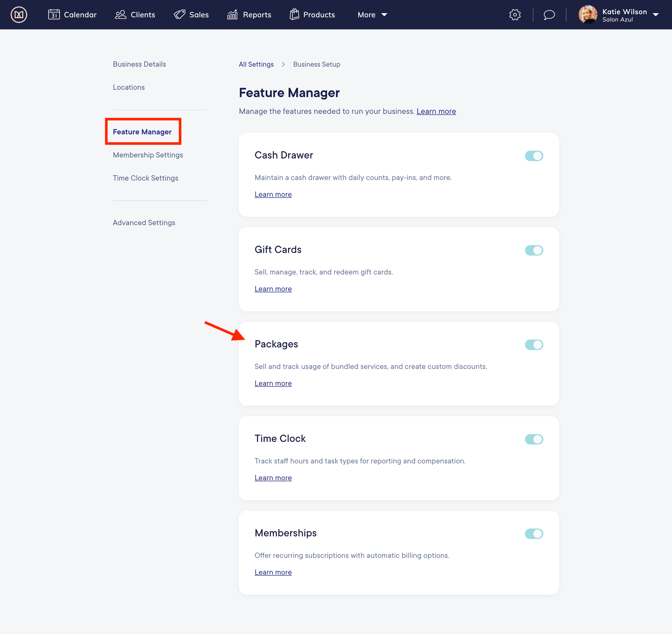Open Learn more under the Memberships feature
The image size is (672, 634).
(273, 572)
